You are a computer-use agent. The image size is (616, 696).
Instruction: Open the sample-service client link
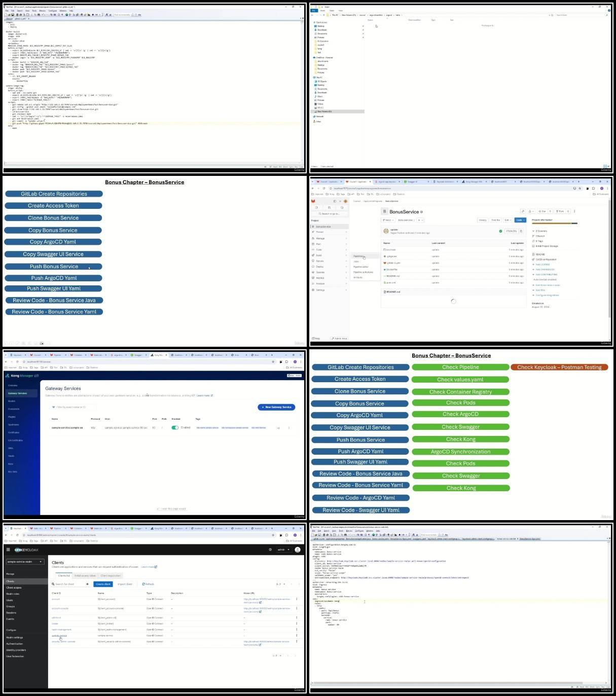59,635
